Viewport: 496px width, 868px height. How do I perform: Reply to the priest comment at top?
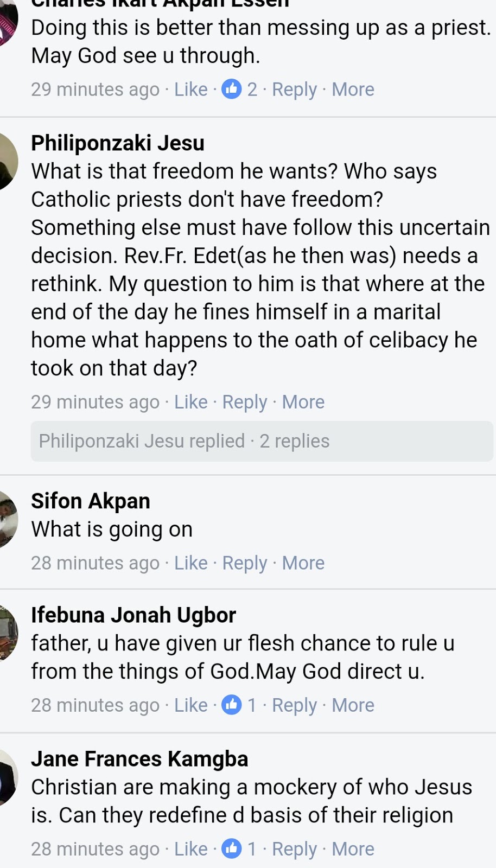(x=294, y=90)
